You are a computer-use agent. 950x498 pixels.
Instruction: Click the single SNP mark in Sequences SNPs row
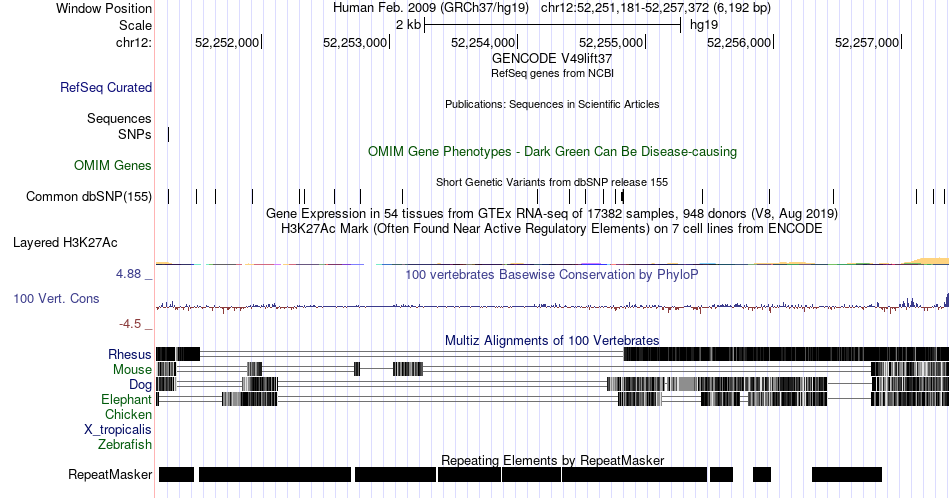[x=168, y=134]
